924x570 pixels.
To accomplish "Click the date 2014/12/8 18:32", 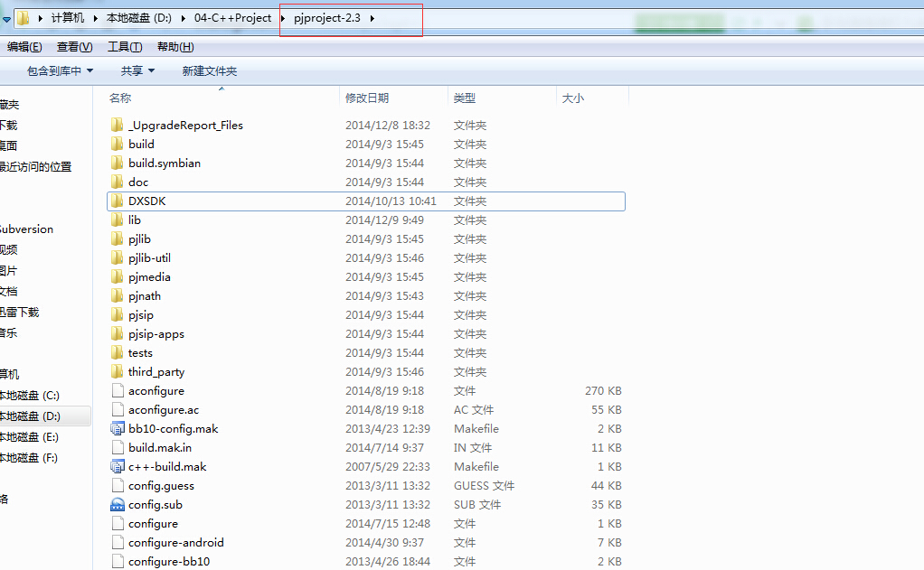I will (x=387, y=125).
